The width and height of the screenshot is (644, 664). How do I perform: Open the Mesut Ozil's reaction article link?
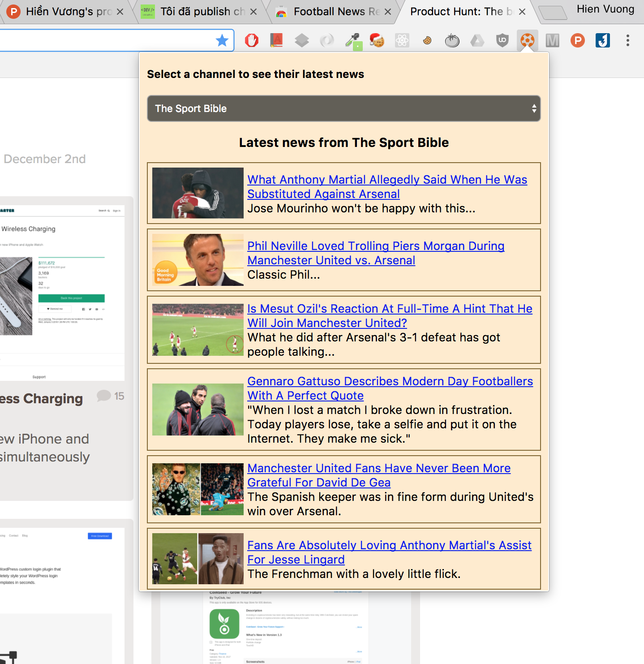click(390, 316)
